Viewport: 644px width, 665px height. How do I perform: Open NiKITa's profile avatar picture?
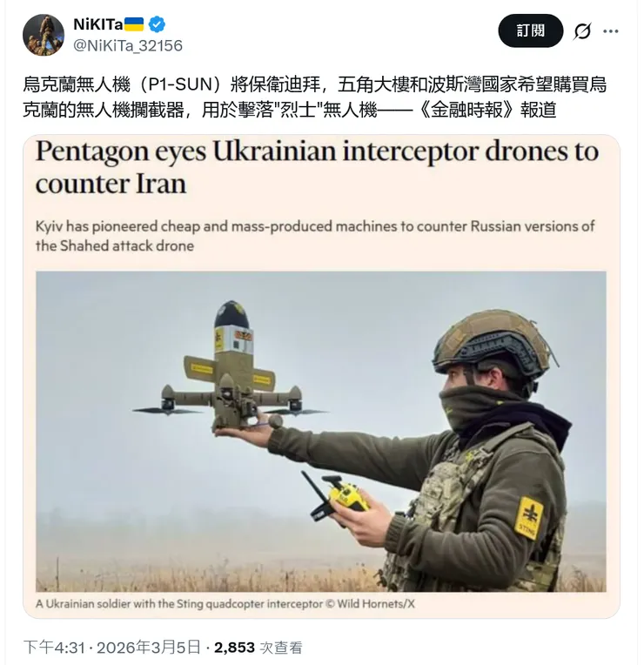tap(44, 35)
